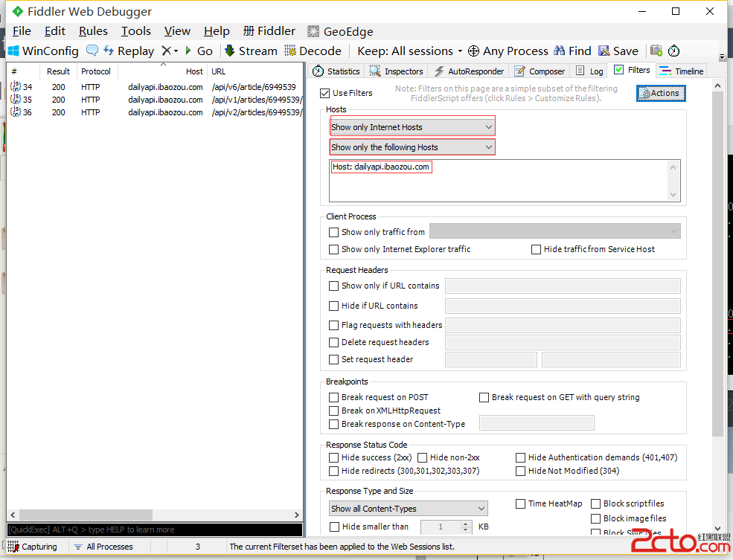733x560 pixels.
Task: Open the File menu
Action: (x=22, y=31)
